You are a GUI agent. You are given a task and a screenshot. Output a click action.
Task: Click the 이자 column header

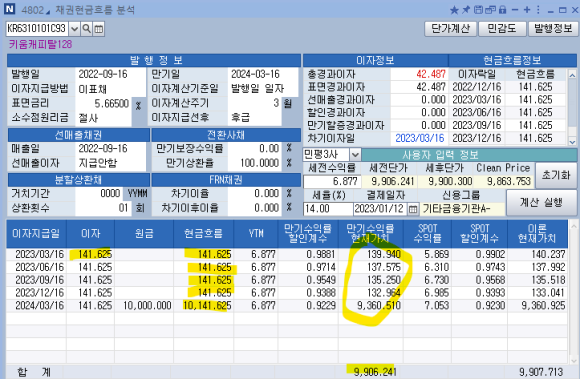coord(91,234)
